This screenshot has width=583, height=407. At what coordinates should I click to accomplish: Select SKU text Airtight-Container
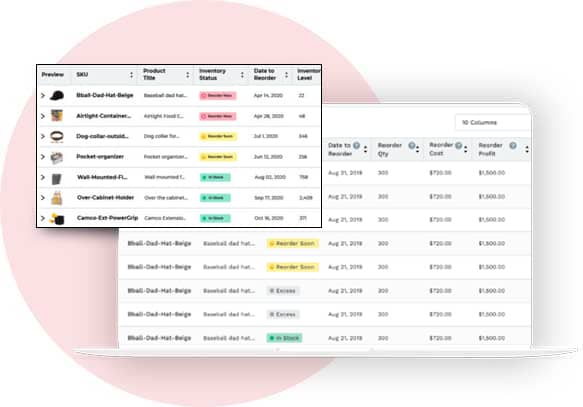tap(104, 116)
